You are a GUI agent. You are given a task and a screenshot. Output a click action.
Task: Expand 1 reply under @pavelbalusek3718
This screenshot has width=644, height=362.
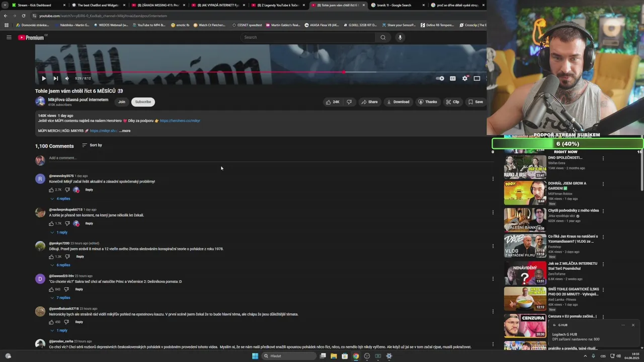59,330
